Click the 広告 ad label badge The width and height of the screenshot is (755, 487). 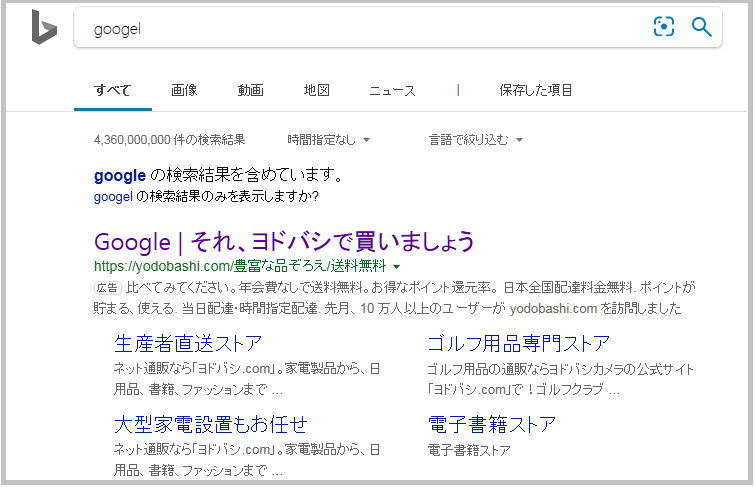click(107, 288)
